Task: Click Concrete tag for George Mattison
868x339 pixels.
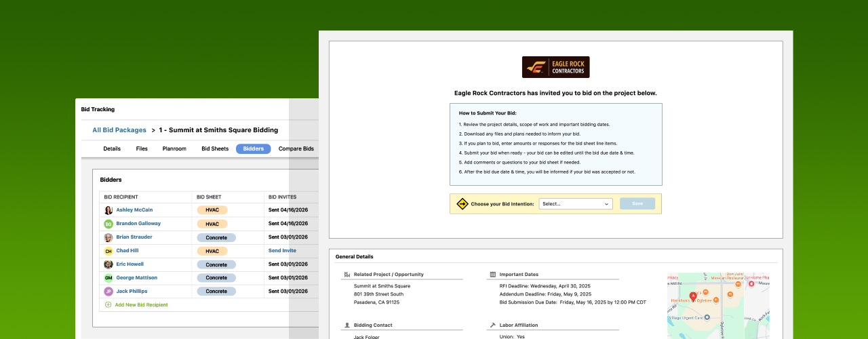Action: pos(216,278)
